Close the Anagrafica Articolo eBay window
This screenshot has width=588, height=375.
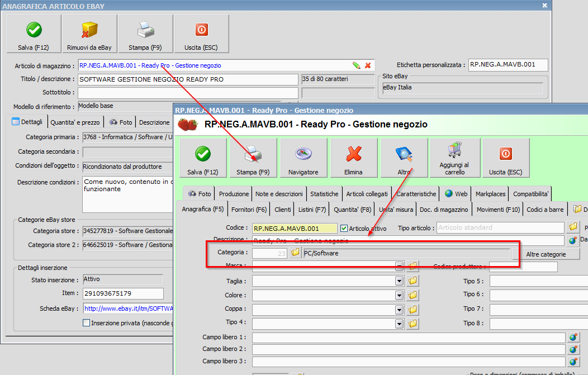[544, 6]
